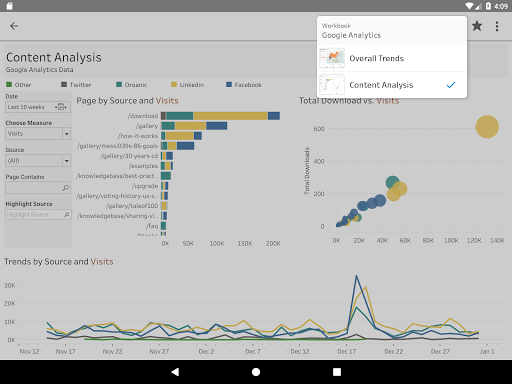Open the three-dot overflow menu

pyautogui.click(x=497, y=26)
